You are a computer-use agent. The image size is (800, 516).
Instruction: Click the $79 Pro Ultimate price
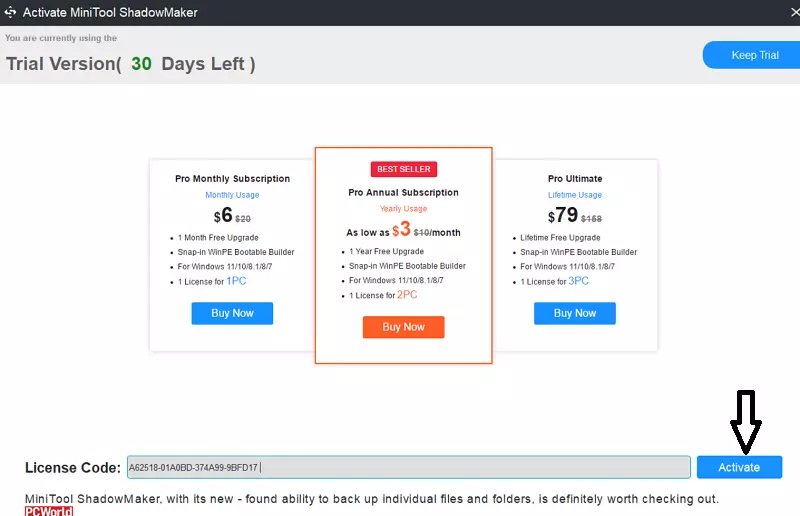point(564,216)
